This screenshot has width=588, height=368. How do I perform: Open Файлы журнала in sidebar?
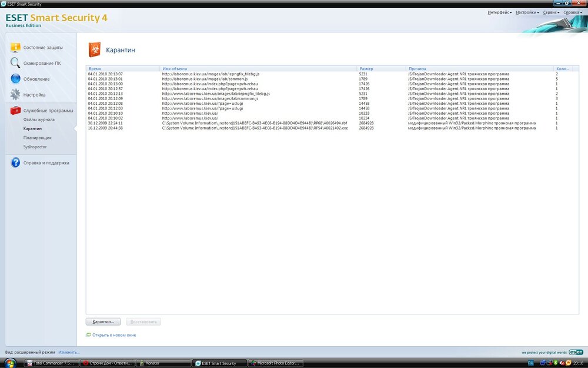click(39, 120)
